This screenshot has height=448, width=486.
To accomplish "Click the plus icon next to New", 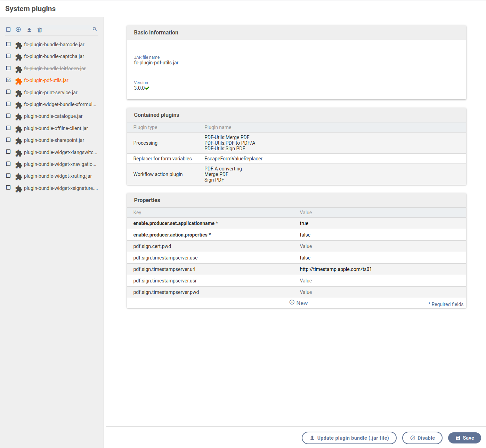I will (292, 303).
